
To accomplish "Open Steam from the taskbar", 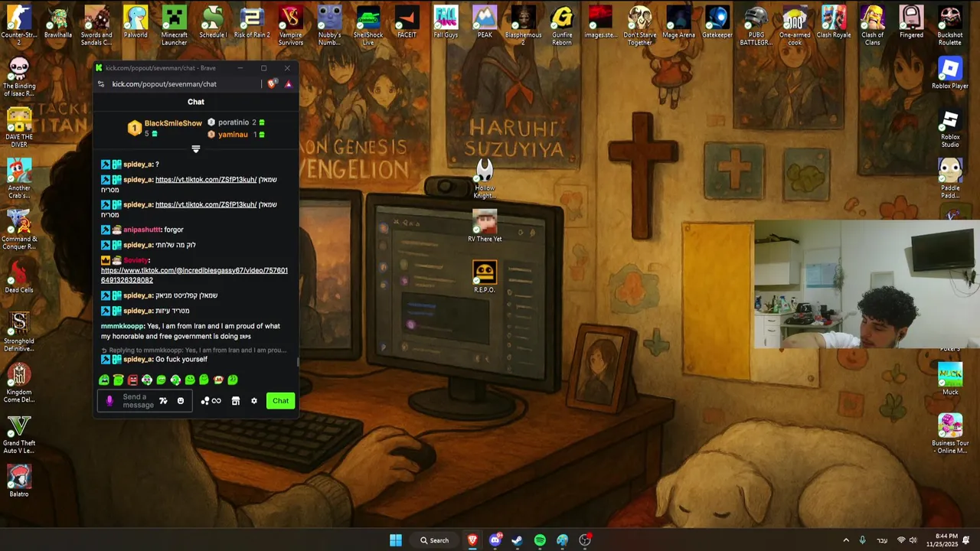I will pyautogui.click(x=518, y=540).
